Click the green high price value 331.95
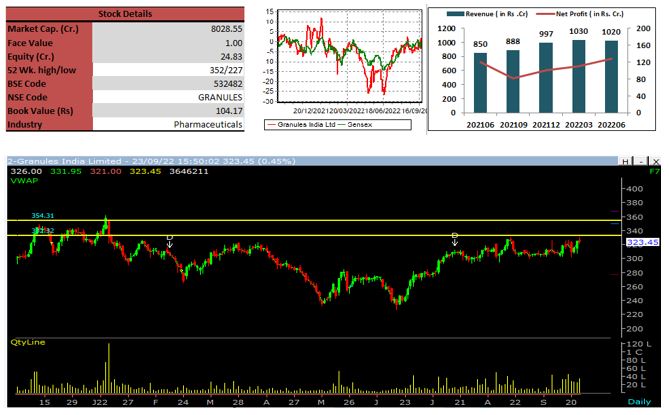The image size is (669, 415). click(66, 171)
